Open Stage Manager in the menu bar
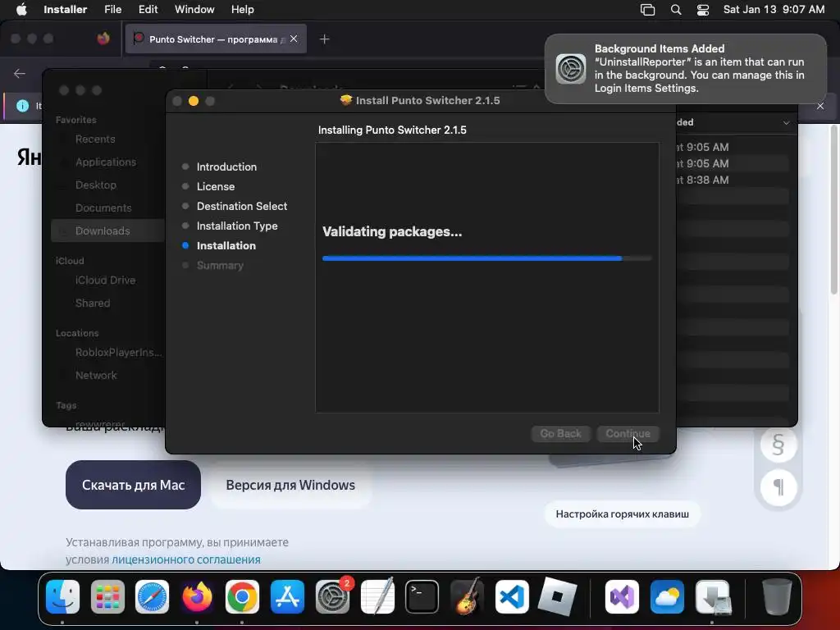Screen dimensions: 840x630 [647, 9]
